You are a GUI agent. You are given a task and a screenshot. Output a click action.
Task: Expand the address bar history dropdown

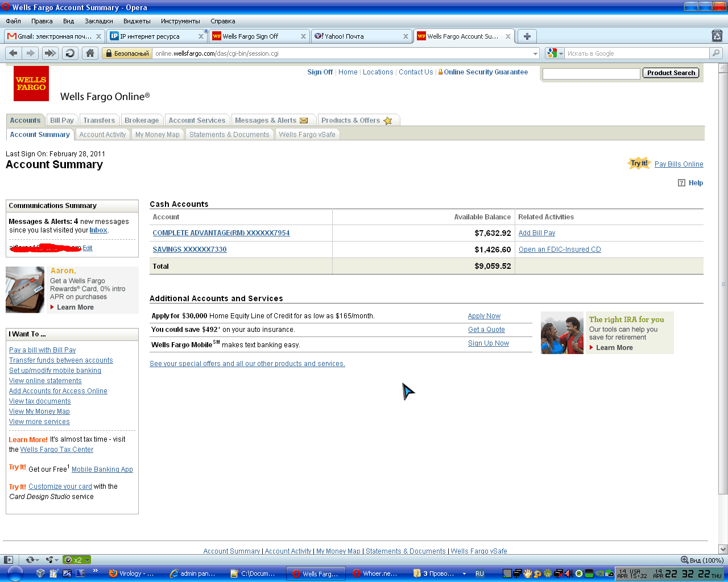tap(535, 53)
